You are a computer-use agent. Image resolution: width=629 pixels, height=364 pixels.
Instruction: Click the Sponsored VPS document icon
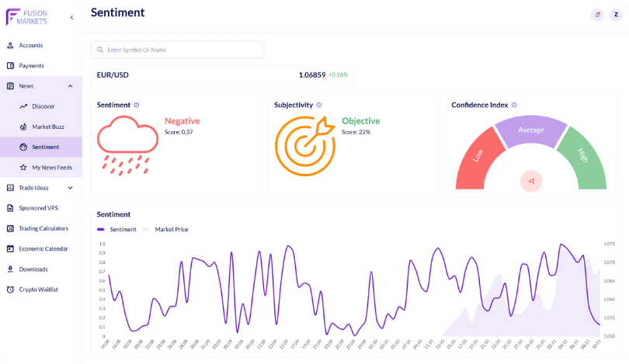pos(10,208)
